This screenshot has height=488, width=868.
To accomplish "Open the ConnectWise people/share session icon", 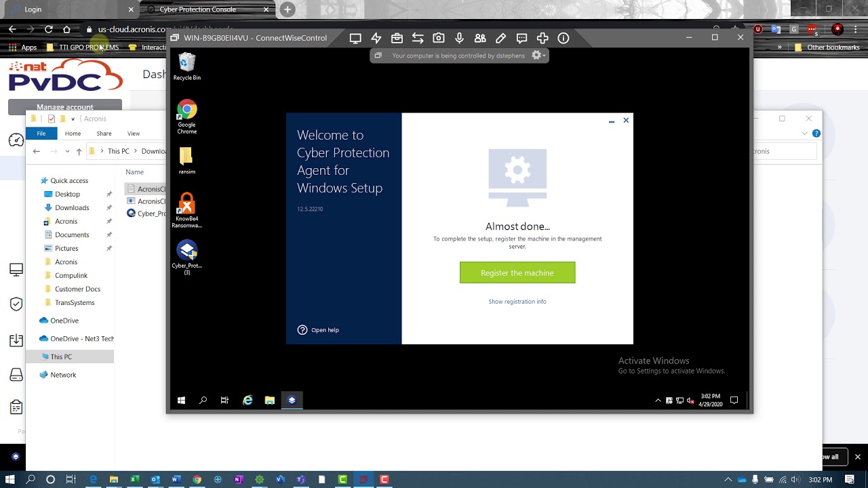I will coord(480,38).
